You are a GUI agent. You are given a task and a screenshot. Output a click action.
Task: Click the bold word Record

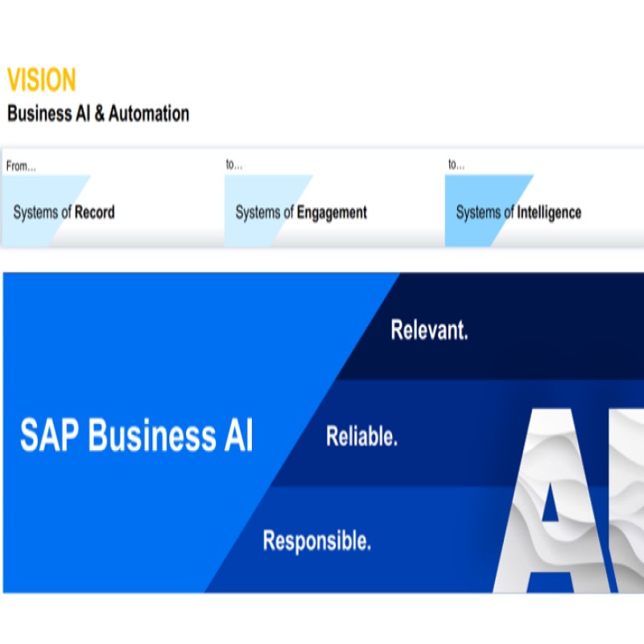tap(94, 213)
